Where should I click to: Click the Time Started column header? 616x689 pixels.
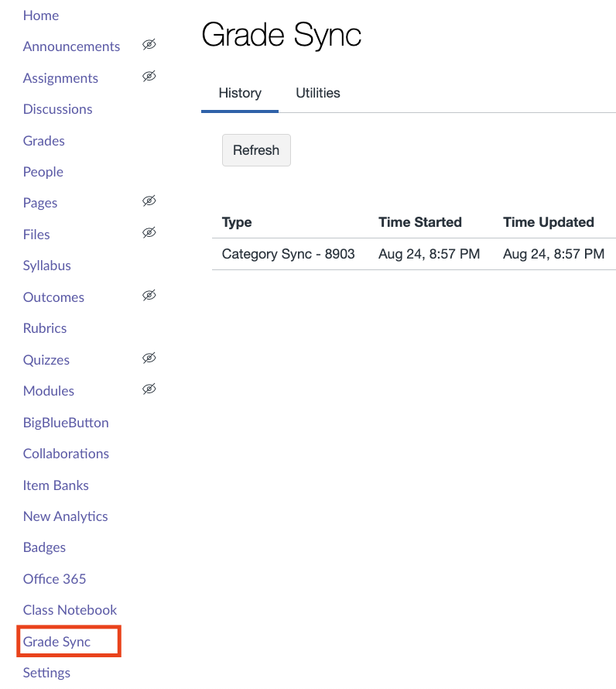pyautogui.click(x=419, y=222)
